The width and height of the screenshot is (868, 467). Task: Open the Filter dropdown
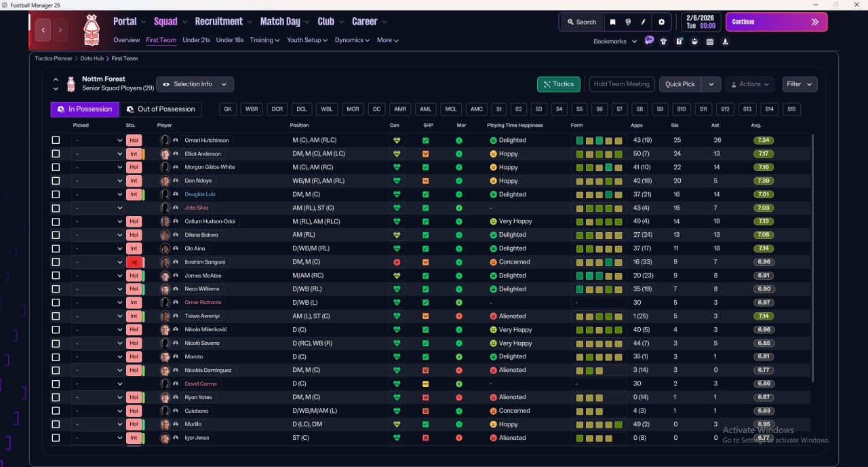(x=800, y=84)
